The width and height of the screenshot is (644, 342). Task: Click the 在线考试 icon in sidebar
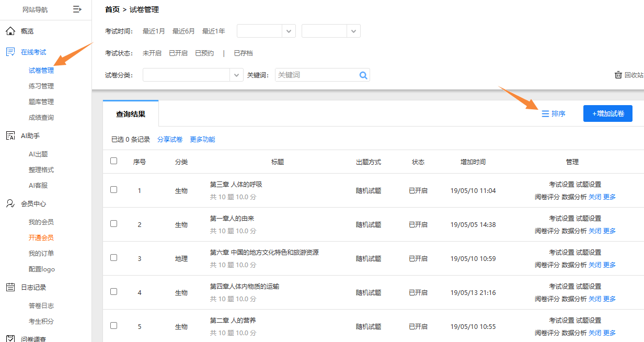(x=10, y=52)
